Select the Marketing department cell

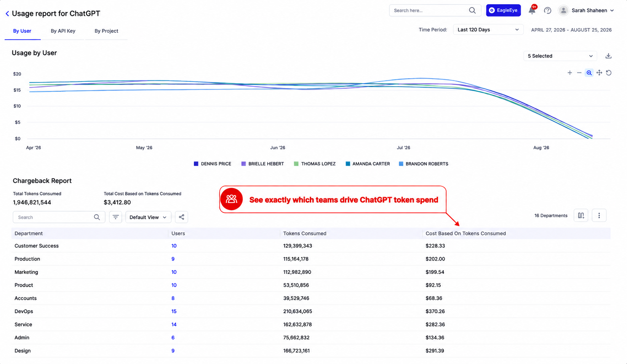pos(26,272)
